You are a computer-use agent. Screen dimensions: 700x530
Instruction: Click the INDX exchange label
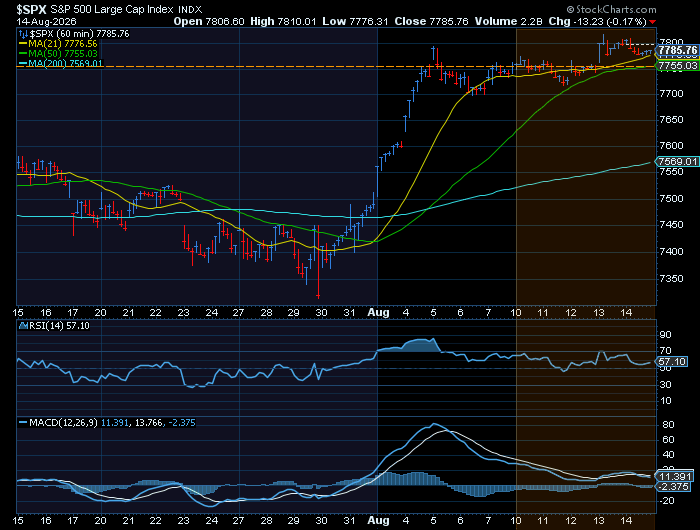(x=190, y=9)
